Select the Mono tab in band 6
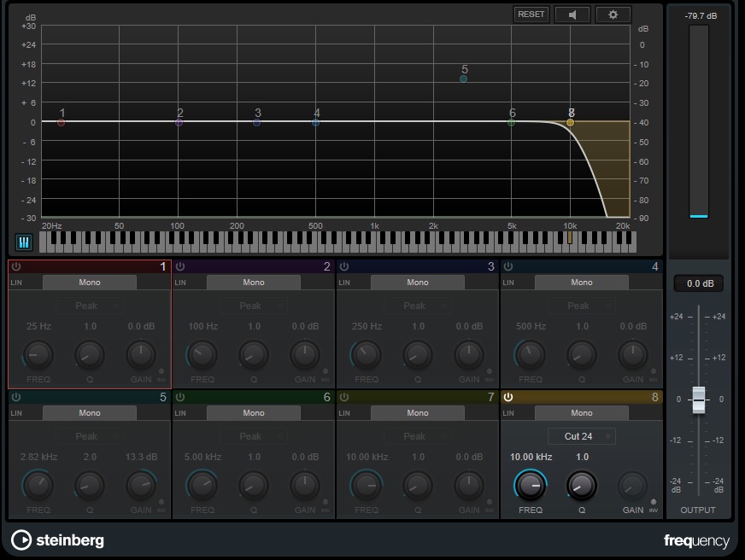The image size is (745, 560). (x=253, y=413)
